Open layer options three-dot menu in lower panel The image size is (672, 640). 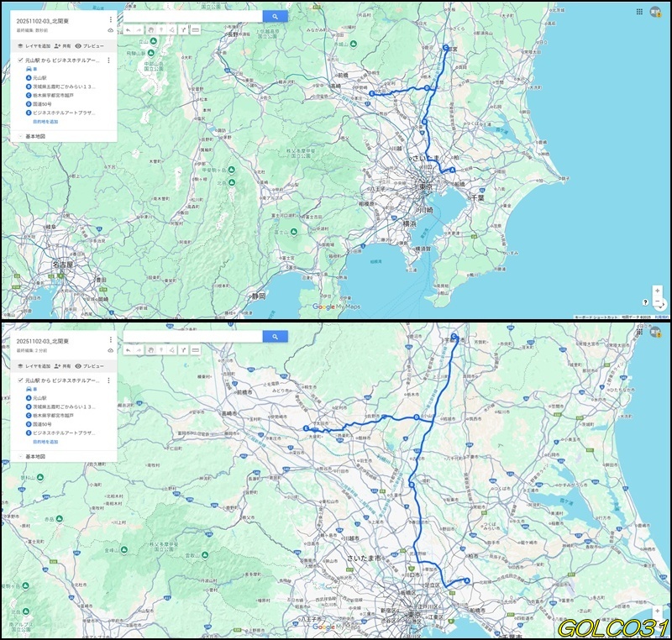[108, 380]
